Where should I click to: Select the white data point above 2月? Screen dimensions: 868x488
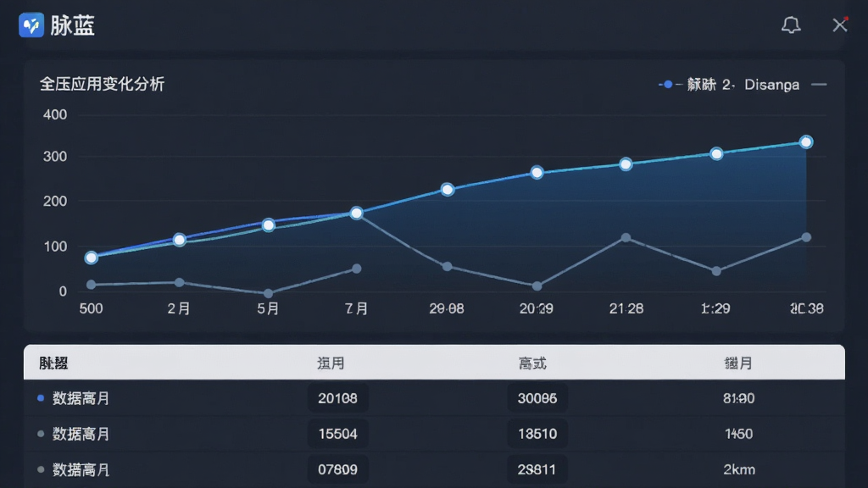point(180,240)
